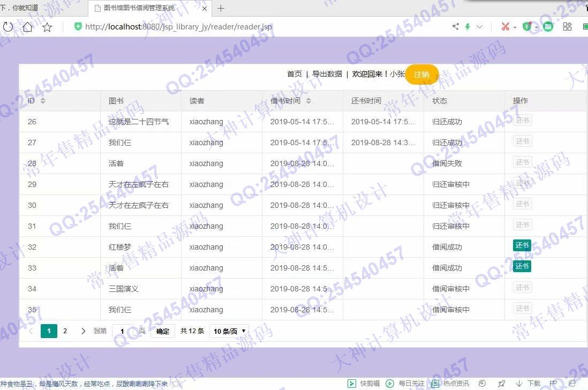Click the share icon in address bar
Screen dimensions: 588x390
(x=456, y=27)
